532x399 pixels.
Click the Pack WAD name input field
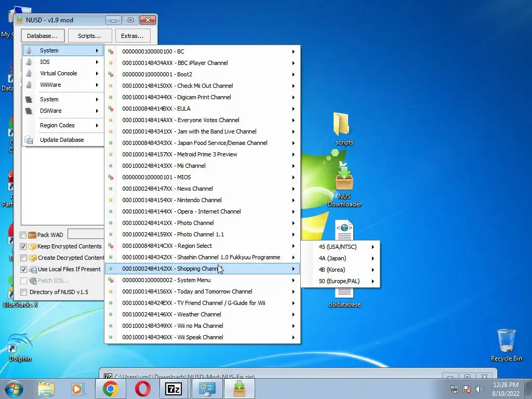click(86, 234)
